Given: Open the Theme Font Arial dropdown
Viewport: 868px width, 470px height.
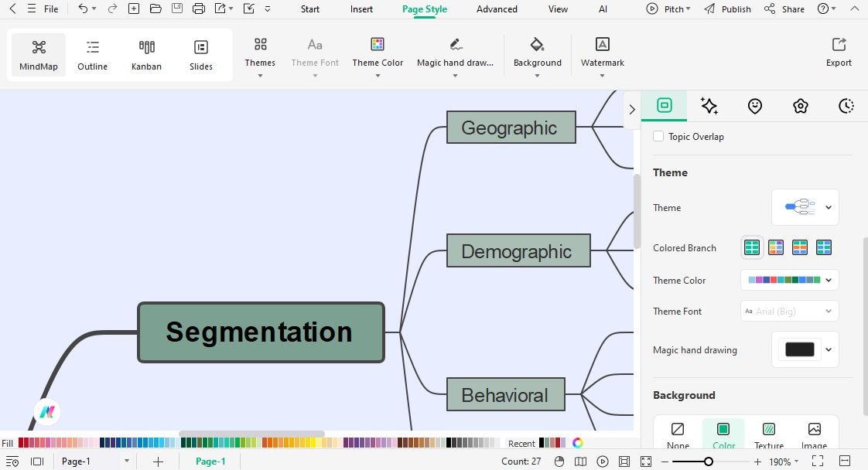Looking at the screenshot, I should click(789, 311).
